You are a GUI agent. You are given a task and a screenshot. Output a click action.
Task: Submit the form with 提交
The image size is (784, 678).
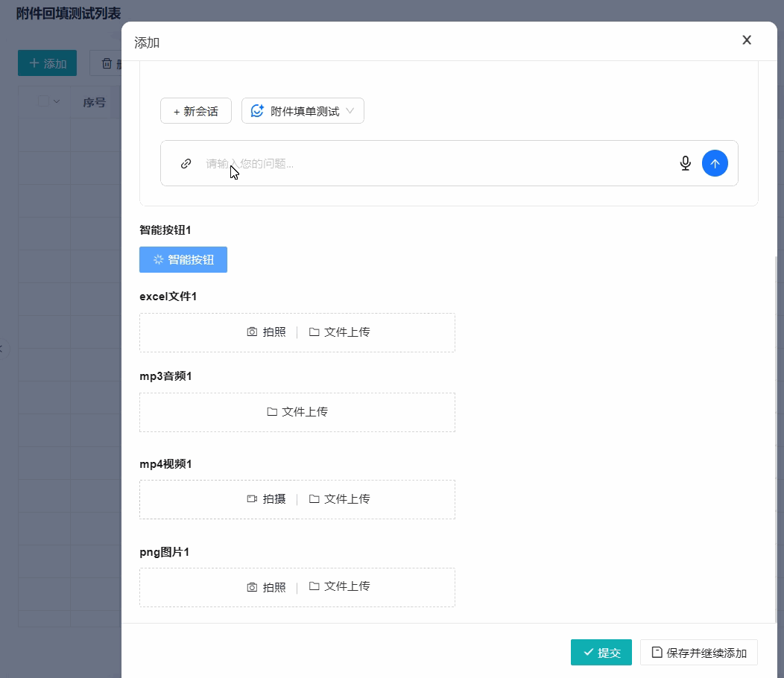601,653
